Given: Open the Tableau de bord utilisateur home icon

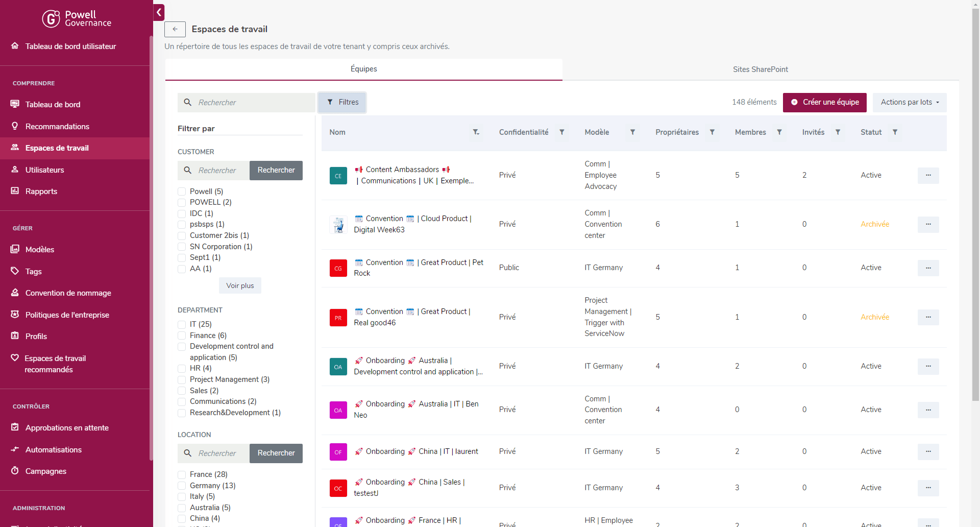Looking at the screenshot, I should tap(15, 46).
